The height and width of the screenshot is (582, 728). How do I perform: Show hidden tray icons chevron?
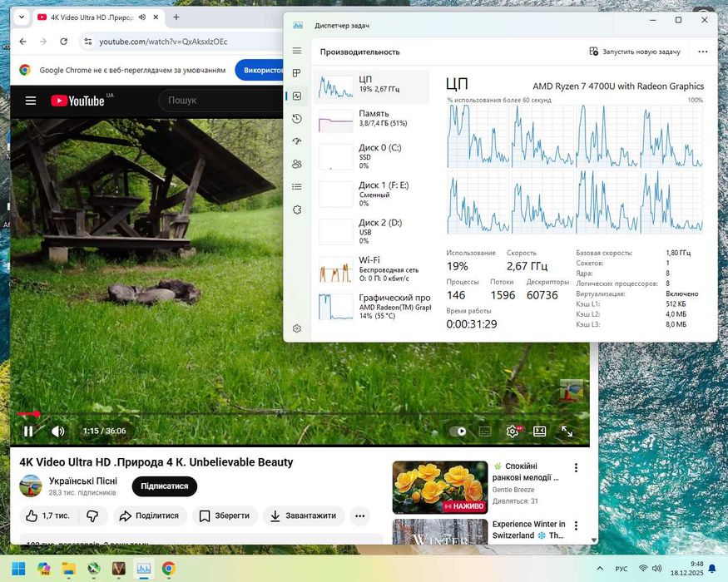(600, 568)
